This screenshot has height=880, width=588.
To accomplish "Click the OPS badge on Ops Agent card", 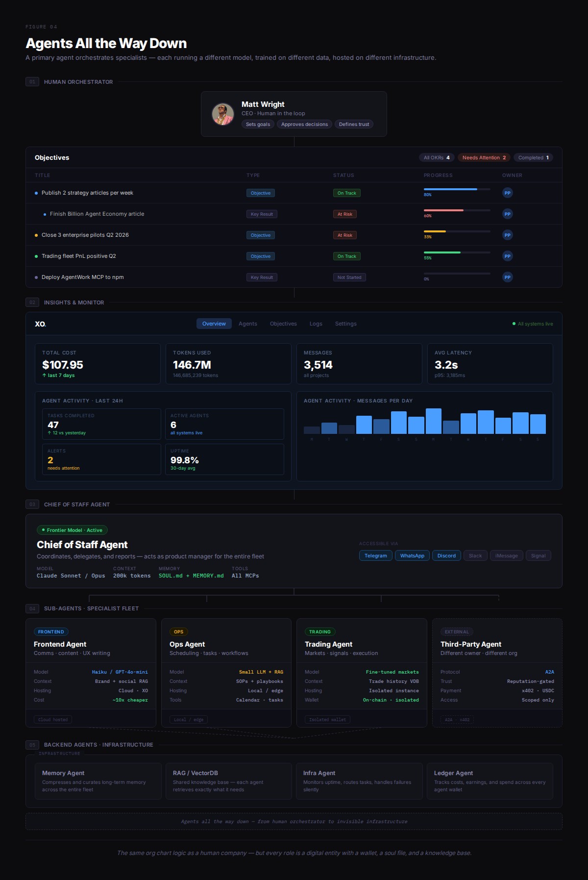I will point(178,632).
